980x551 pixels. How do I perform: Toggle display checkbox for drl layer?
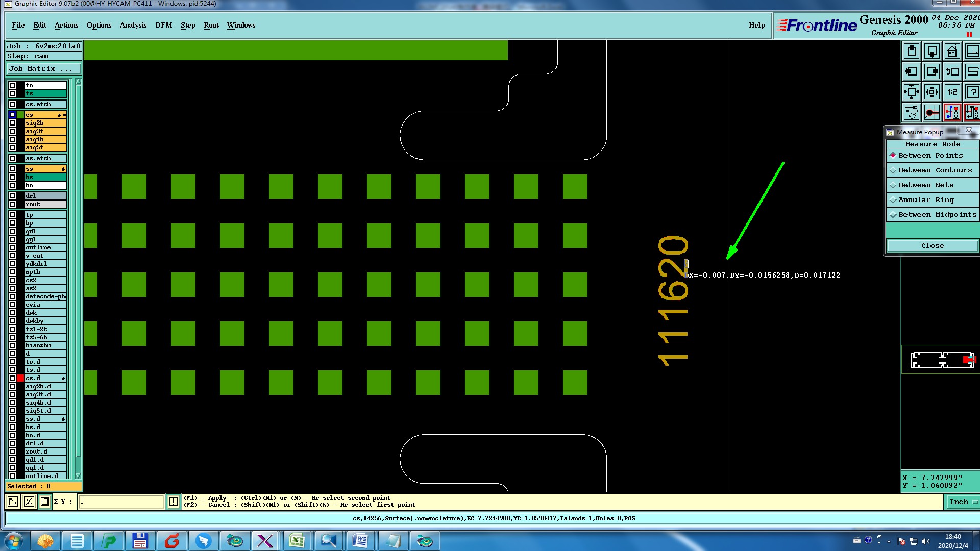(x=12, y=196)
